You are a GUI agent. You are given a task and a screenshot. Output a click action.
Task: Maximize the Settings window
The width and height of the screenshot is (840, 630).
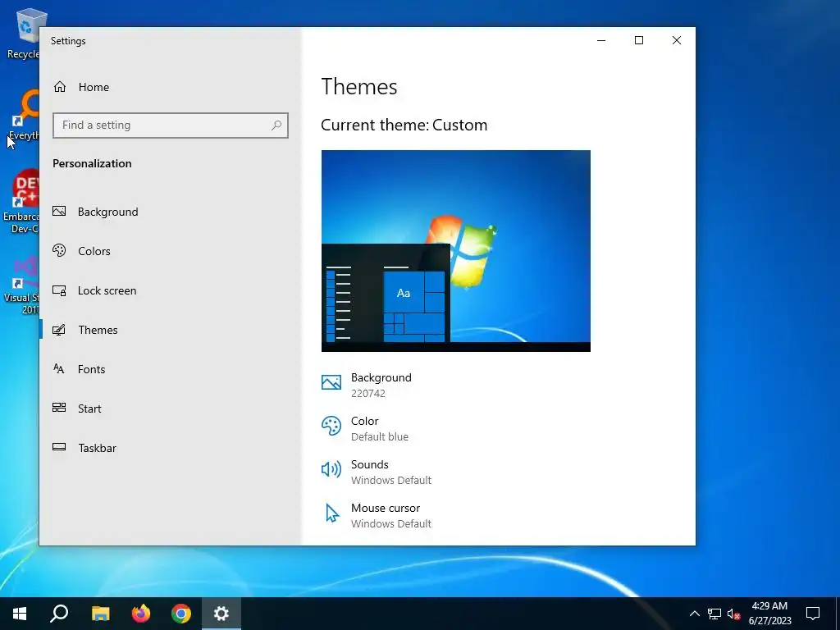point(638,41)
